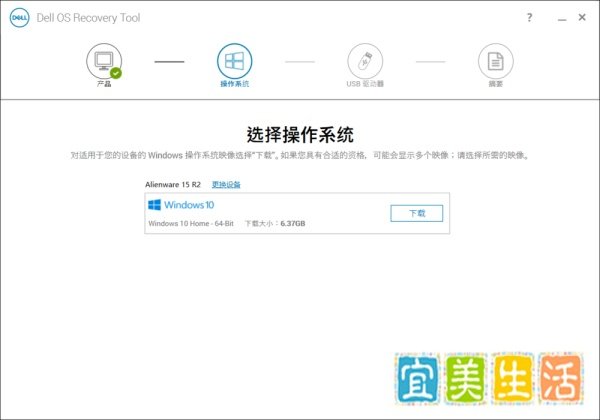Open the help question mark

click(529, 18)
